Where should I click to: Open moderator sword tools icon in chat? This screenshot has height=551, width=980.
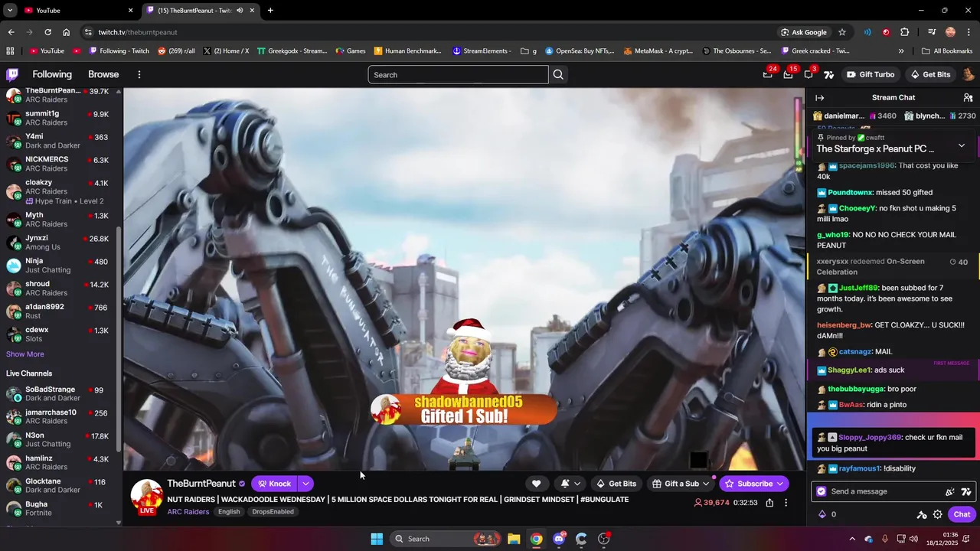coord(922,514)
